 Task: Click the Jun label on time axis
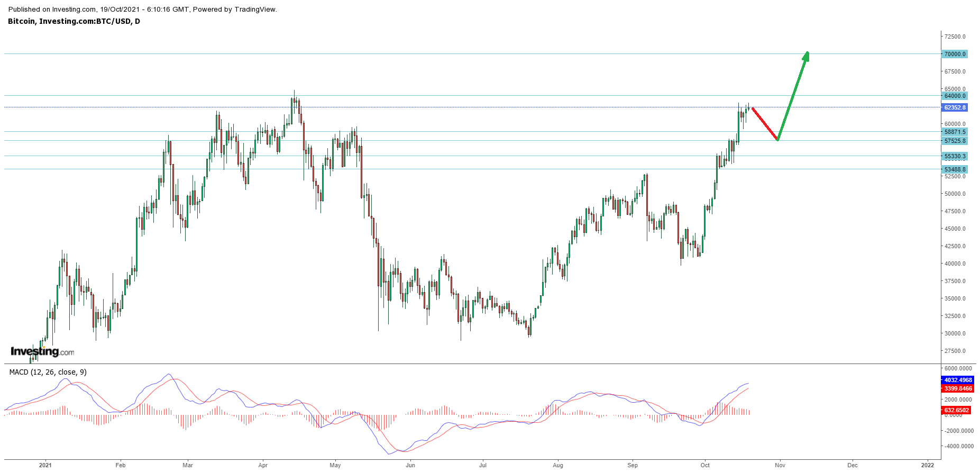click(410, 465)
